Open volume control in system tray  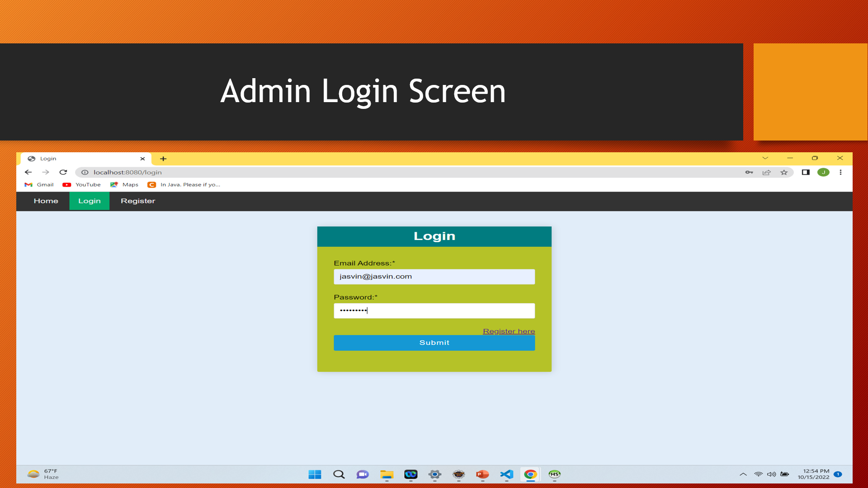click(771, 474)
